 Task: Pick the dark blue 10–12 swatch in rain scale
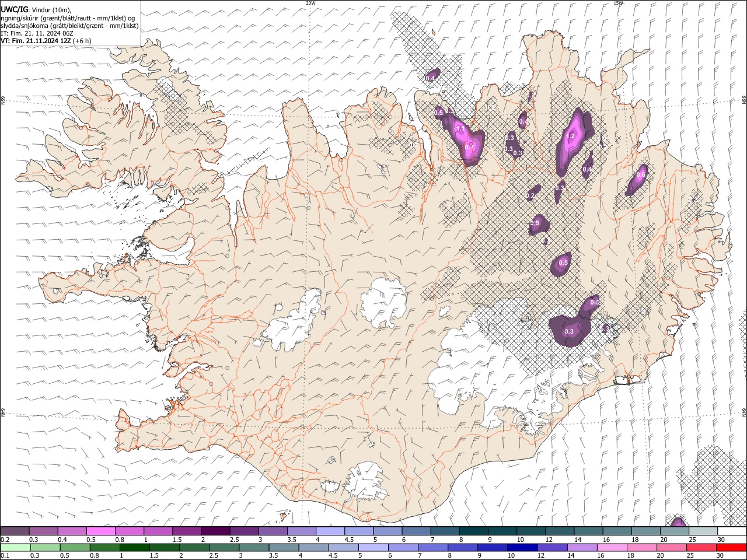pyautogui.click(x=522, y=547)
